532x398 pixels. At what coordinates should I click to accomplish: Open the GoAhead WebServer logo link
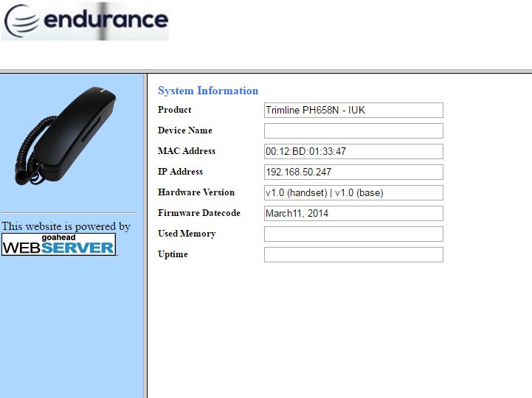click(x=59, y=244)
